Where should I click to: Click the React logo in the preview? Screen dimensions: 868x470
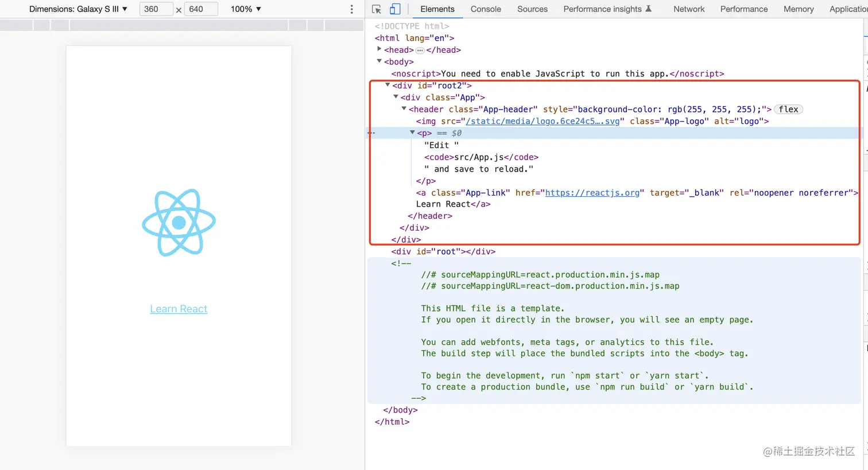coord(179,222)
